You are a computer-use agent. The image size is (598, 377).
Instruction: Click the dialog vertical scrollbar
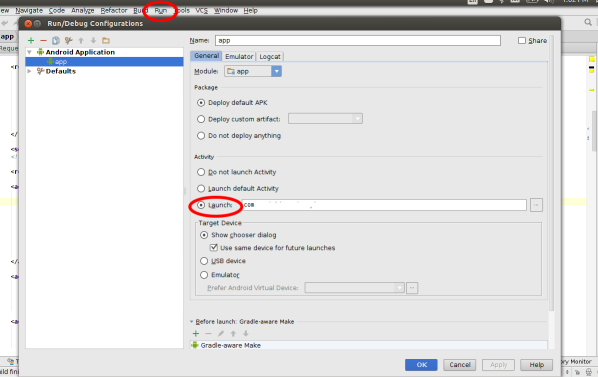pyautogui.click(x=551, y=173)
